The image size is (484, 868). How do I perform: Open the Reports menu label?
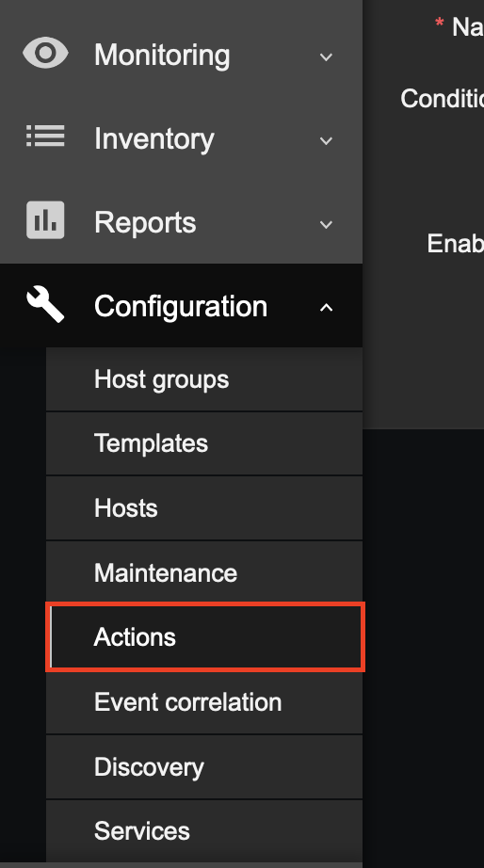145,222
